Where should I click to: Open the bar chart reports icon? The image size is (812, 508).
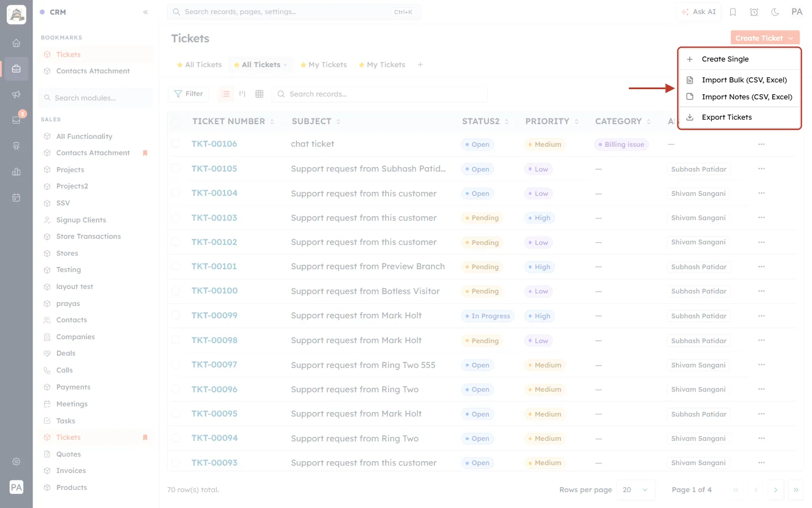click(16, 172)
